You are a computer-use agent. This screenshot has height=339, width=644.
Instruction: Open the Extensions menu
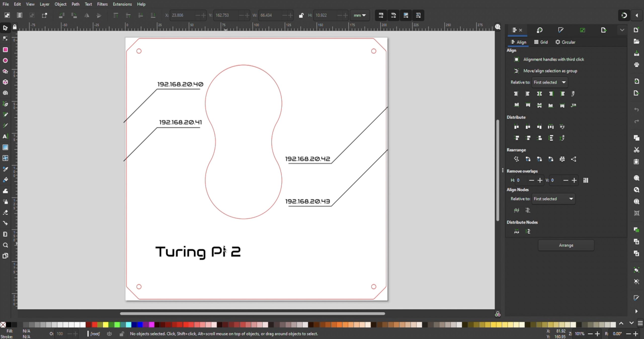pyautogui.click(x=122, y=4)
